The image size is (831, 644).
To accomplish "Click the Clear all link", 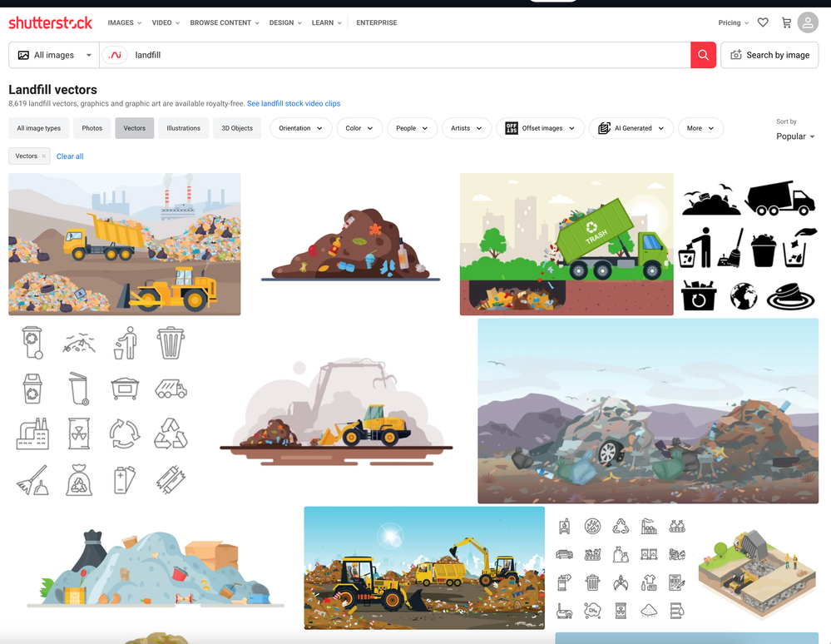I will click(x=69, y=156).
